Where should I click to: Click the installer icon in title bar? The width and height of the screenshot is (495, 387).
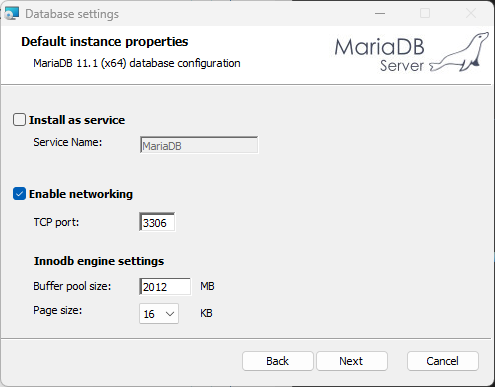tap(12, 13)
